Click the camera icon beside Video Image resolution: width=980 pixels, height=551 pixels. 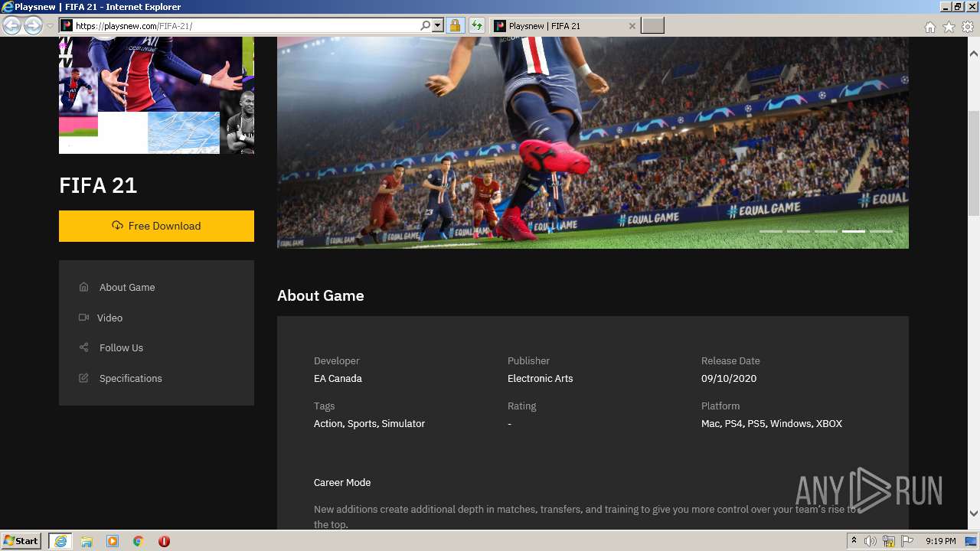[x=83, y=317]
